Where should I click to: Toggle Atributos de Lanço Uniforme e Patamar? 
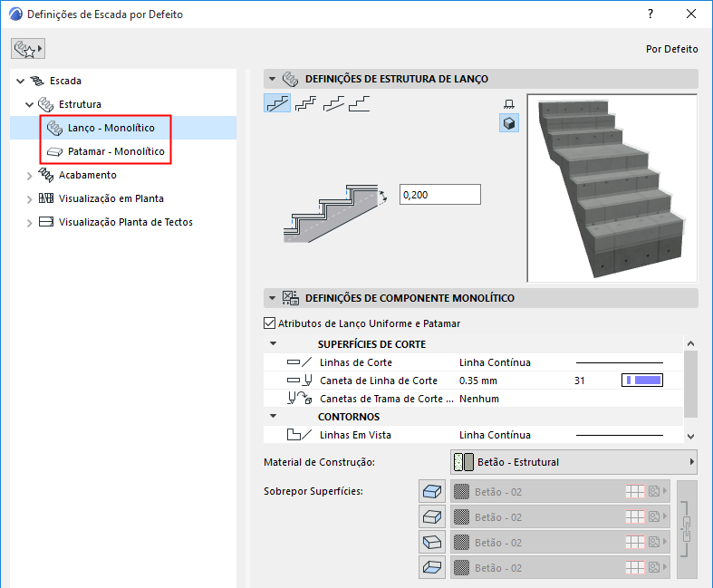[270, 323]
